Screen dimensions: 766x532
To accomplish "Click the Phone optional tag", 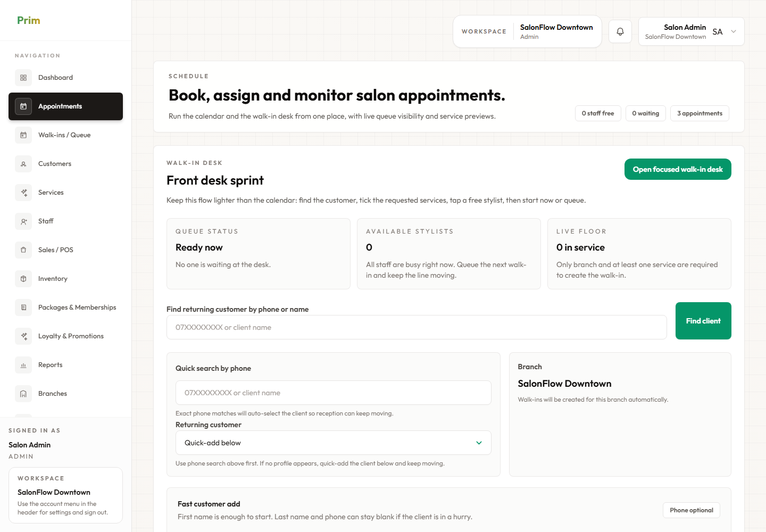I will pyautogui.click(x=692, y=510).
